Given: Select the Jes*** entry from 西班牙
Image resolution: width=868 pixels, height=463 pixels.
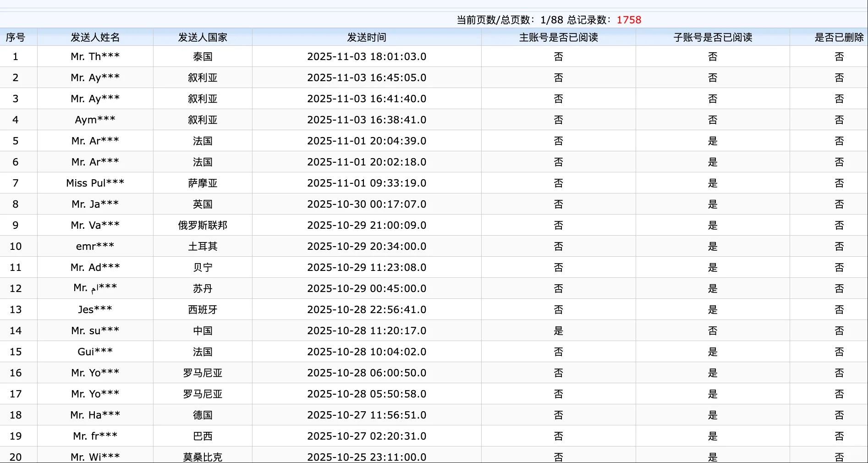Looking at the screenshot, I should coord(94,309).
